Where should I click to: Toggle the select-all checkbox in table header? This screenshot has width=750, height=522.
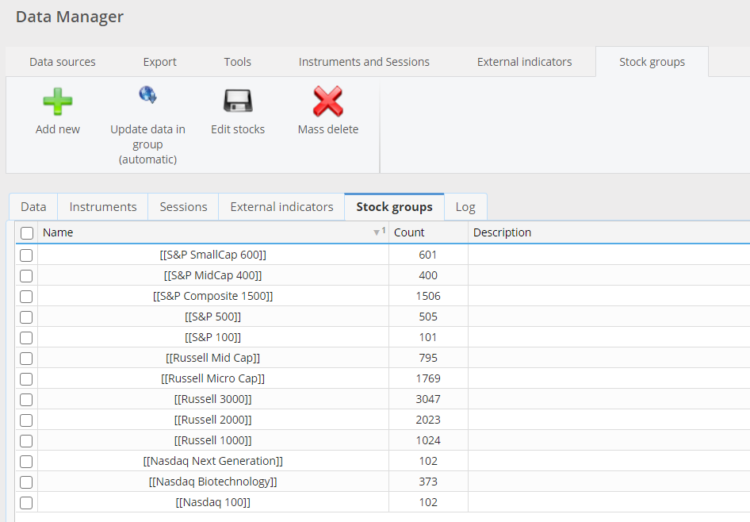click(x=27, y=233)
